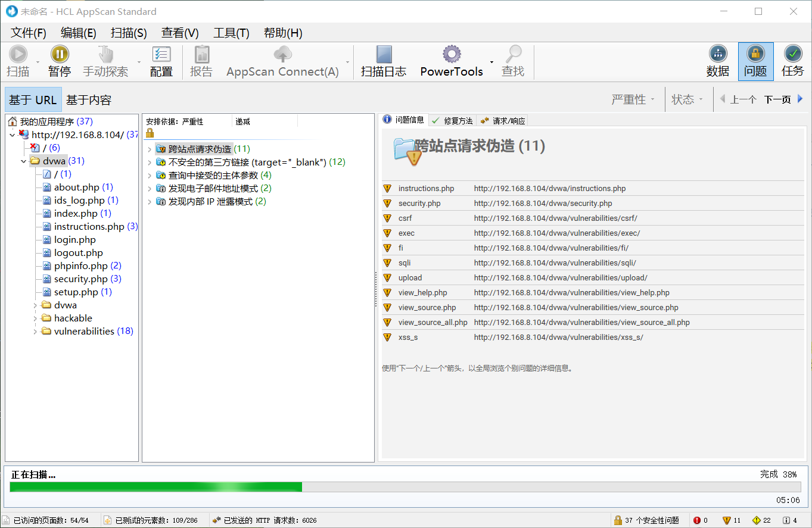812x528 pixels.
Task: Open the 状态 status filter dropdown
Action: (687, 99)
